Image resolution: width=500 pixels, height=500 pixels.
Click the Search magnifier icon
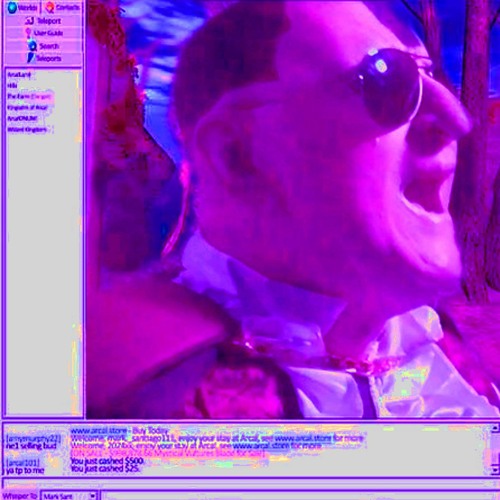click(32, 46)
